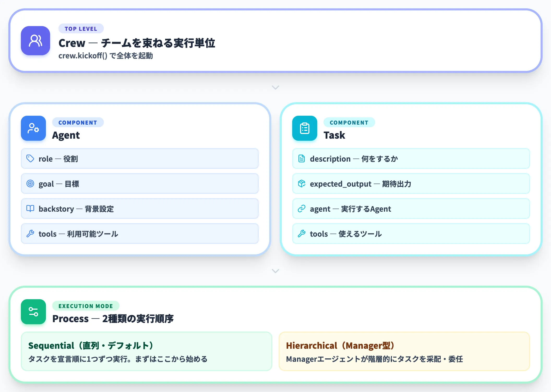
Task: Click the book icon beside backstory
Action: 30,209
